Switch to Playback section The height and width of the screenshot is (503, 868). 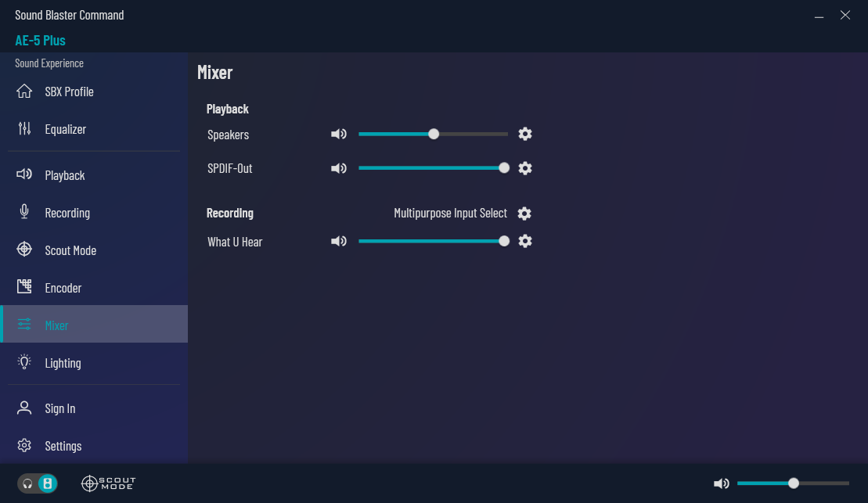click(x=94, y=175)
